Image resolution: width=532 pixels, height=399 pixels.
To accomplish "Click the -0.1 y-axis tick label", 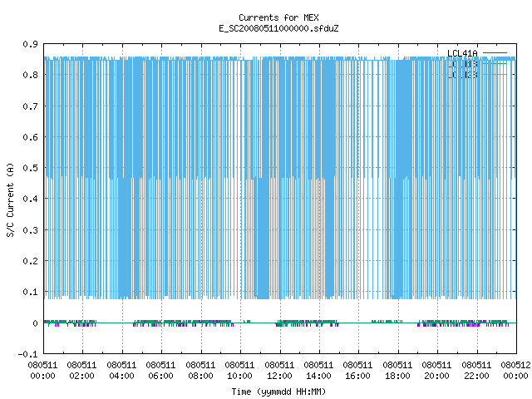I will (x=27, y=354).
